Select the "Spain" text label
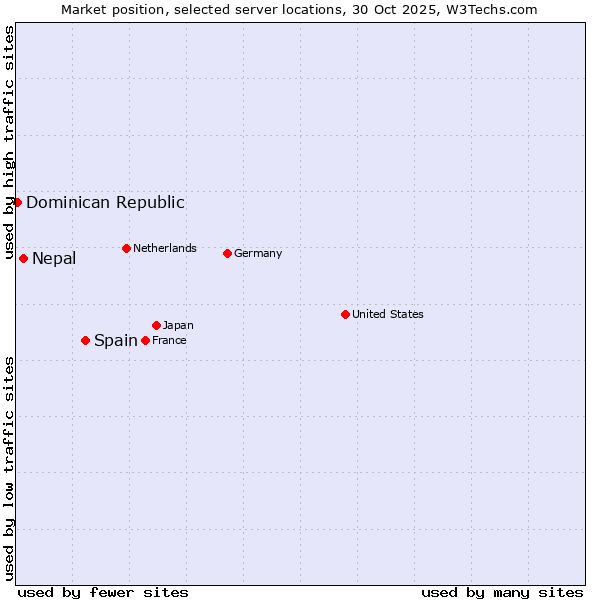This screenshot has width=600, height=600. 115,341
